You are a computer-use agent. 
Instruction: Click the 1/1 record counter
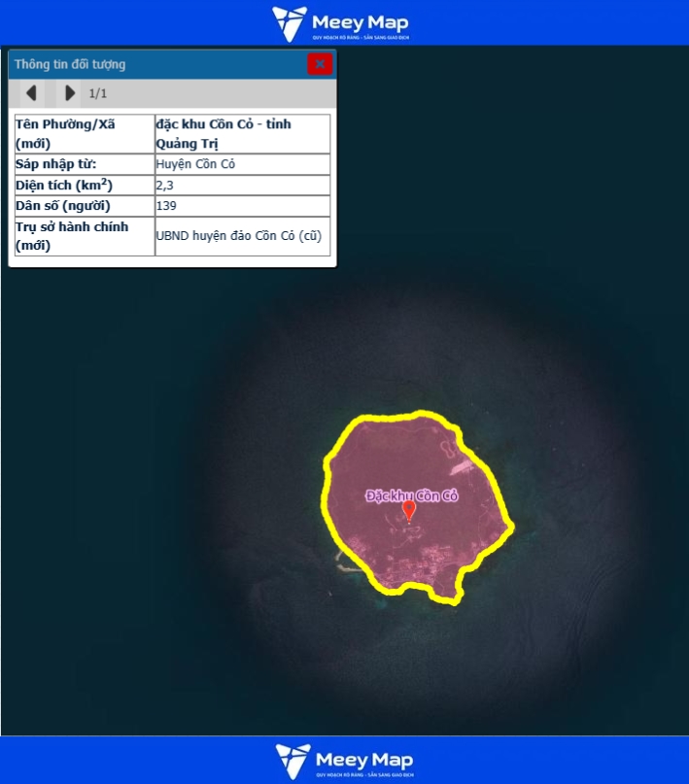coord(98,94)
